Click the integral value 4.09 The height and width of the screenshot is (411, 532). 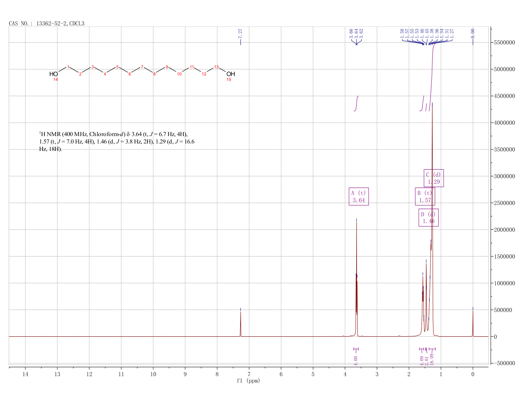click(x=422, y=360)
